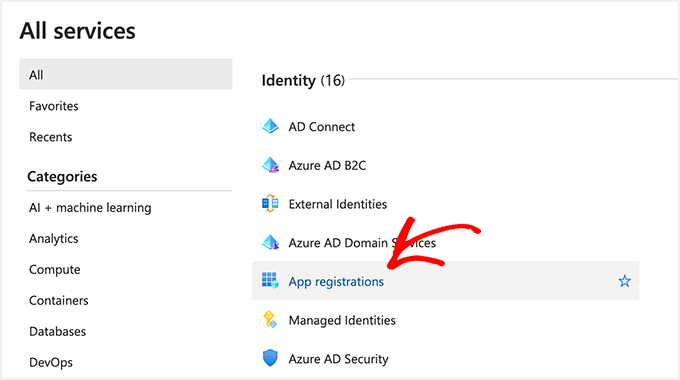680x380 pixels.
Task: Click the Managed Identities key icon
Action: pyautogui.click(x=270, y=319)
